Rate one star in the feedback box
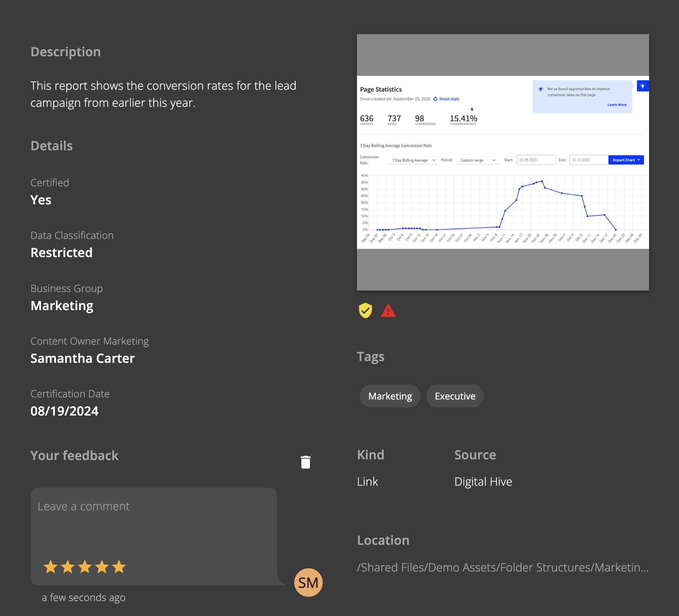The image size is (679, 616). (50, 567)
